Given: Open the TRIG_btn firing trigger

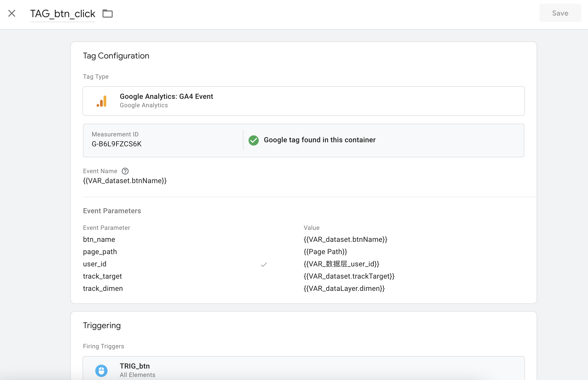Looking at the screenshot, I should 303,368.
